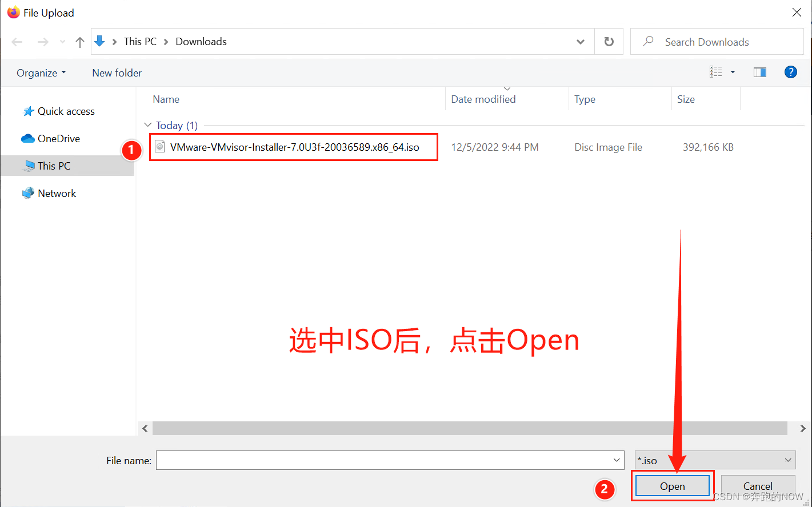The image size is (812, 507).
Task: Click the Quick access star icon
Action: tap(28, 111)
